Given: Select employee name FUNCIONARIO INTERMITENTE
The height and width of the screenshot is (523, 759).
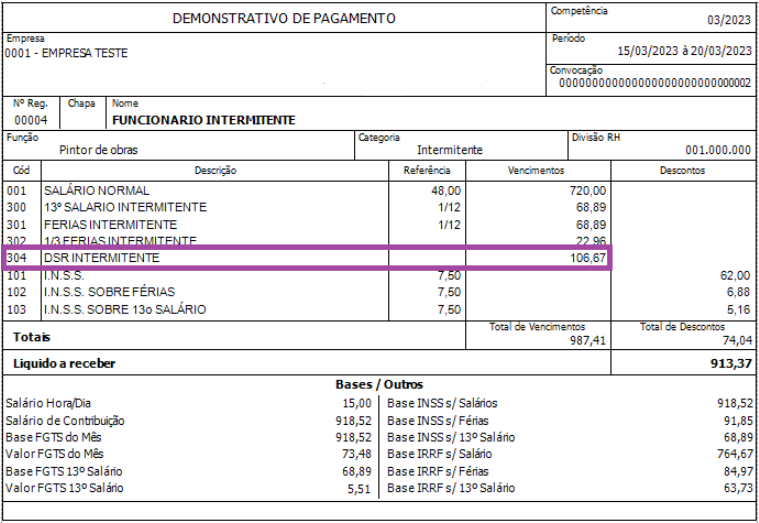Looking at the screenshot, I should point(204,120).
